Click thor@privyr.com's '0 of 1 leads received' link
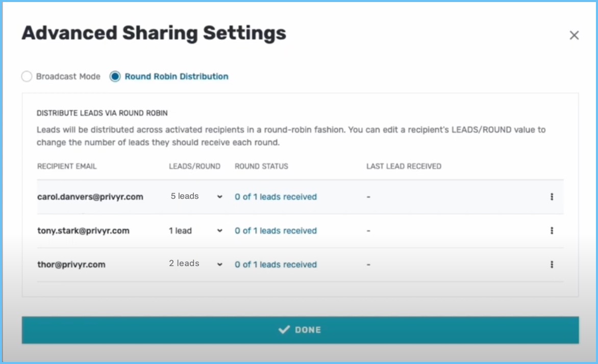The height and width of the screenshot is (364, 598). [276, 264]
